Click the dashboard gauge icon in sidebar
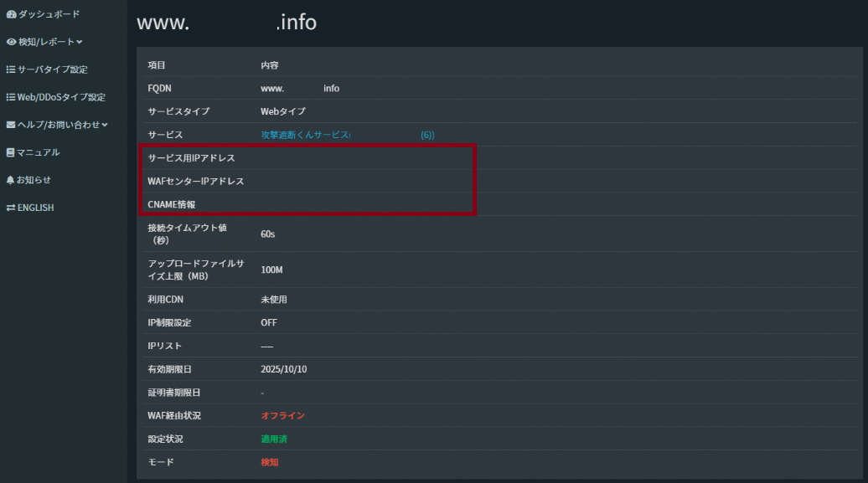868x483 pixels. click(x=11, y=14)
